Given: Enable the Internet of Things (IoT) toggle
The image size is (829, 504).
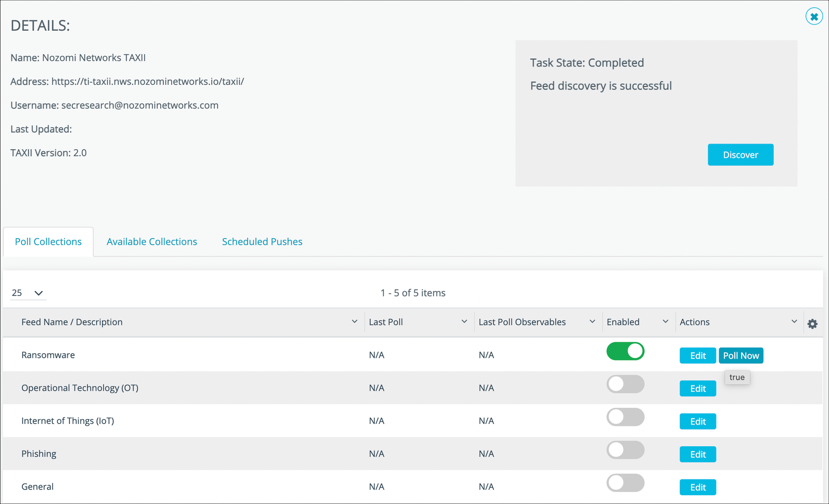Looking at the screenshot, I should [626, 417].
